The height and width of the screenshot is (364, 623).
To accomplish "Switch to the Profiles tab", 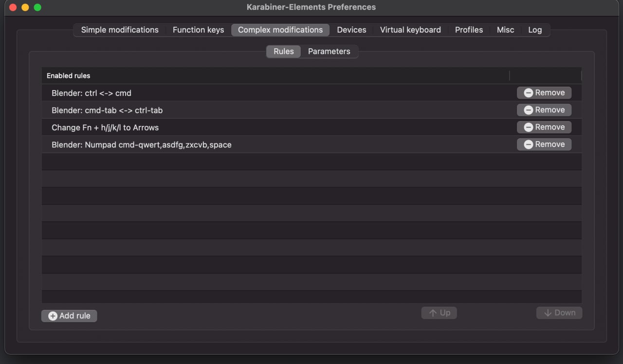I will pos(469,30).
